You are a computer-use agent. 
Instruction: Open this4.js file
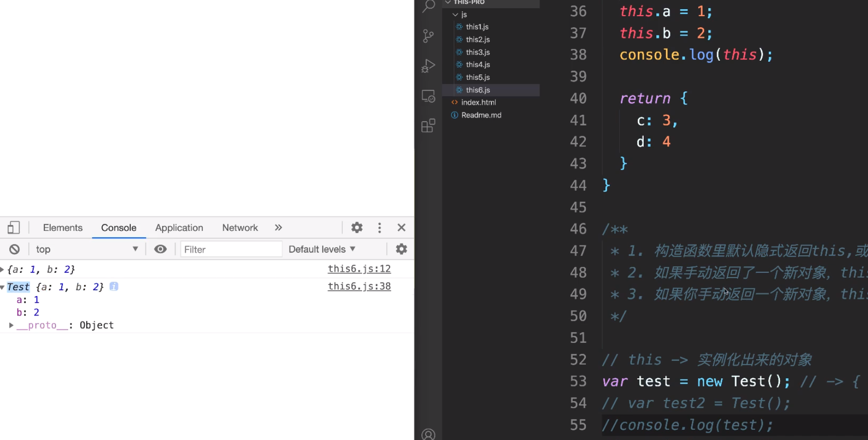pos(477,65)
